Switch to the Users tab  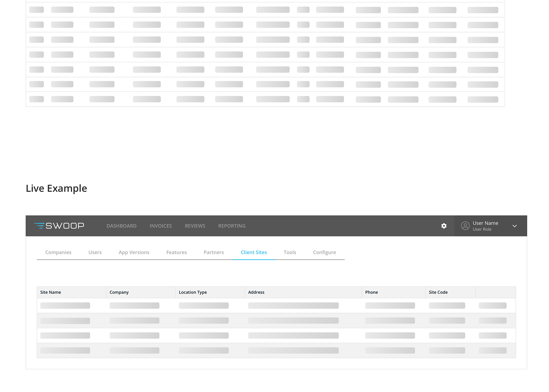[x=95, y=252]
